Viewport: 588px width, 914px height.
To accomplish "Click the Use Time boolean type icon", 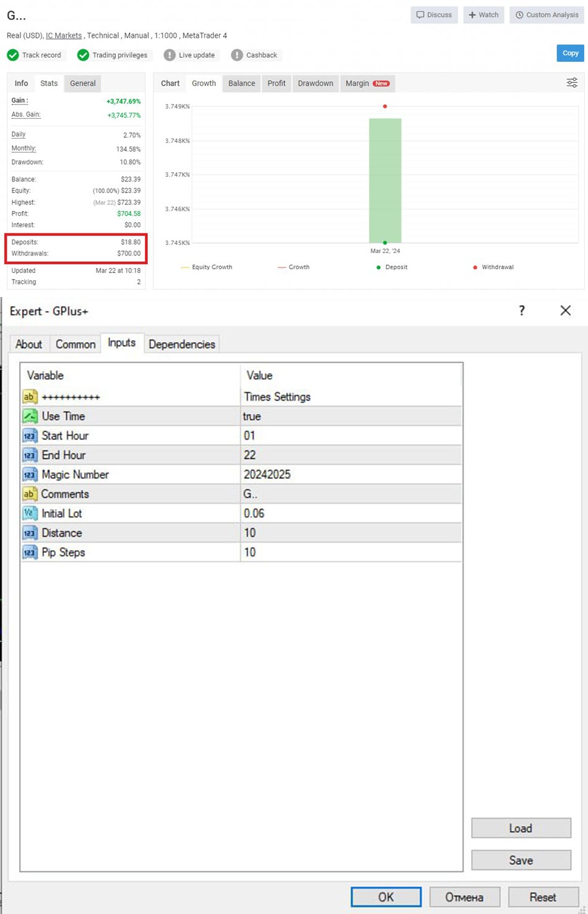I will (x=30, y=416).
